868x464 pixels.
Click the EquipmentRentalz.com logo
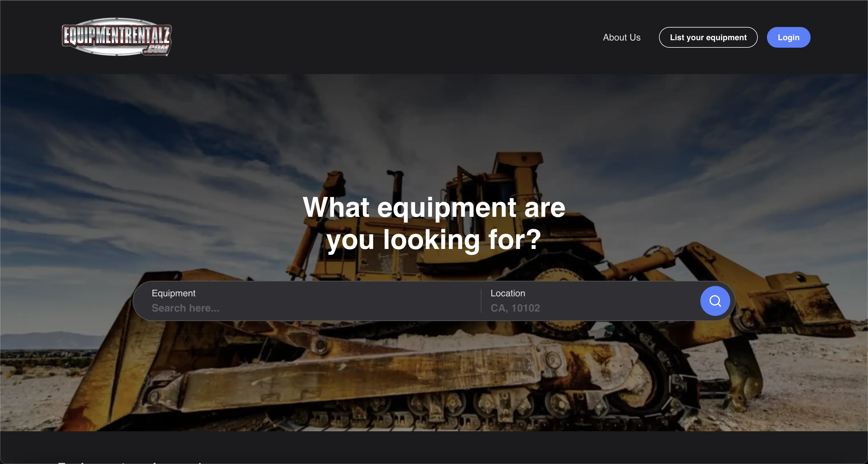(x=116, y=38)
